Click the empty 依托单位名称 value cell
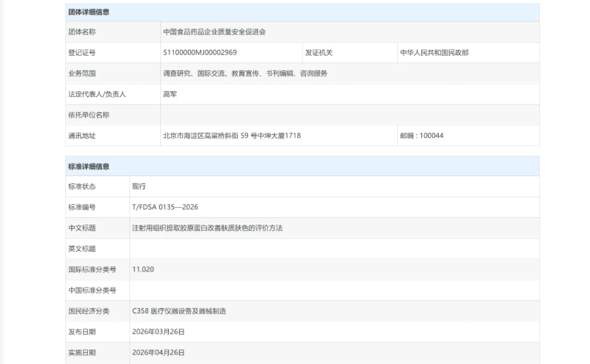Viewport: 590px width, 364px height. pos(349,115)
